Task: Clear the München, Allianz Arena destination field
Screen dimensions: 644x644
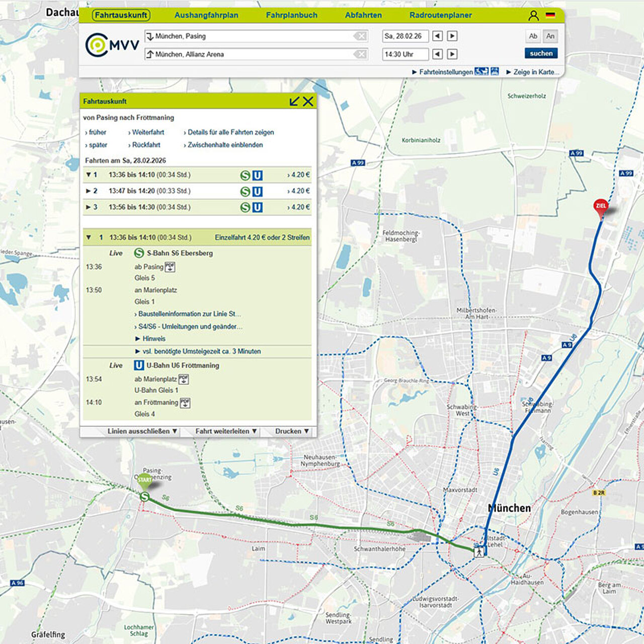Action: tap(360, 54)
